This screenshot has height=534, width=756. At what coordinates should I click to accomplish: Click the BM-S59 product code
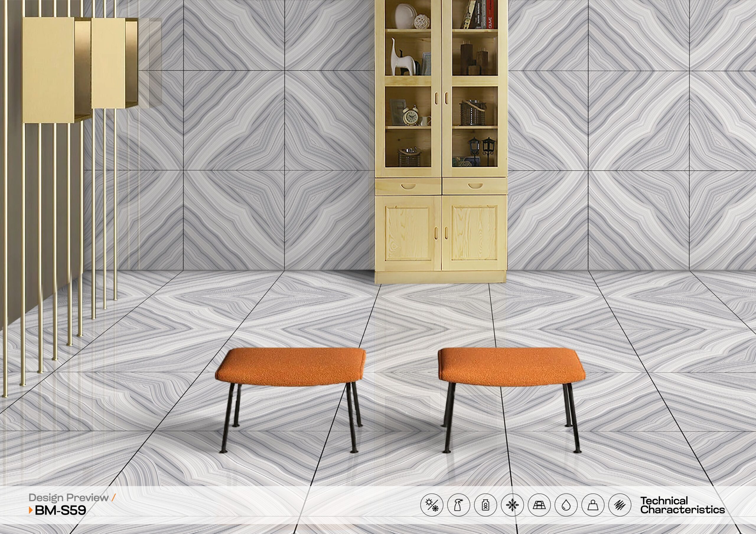[60, 510]
